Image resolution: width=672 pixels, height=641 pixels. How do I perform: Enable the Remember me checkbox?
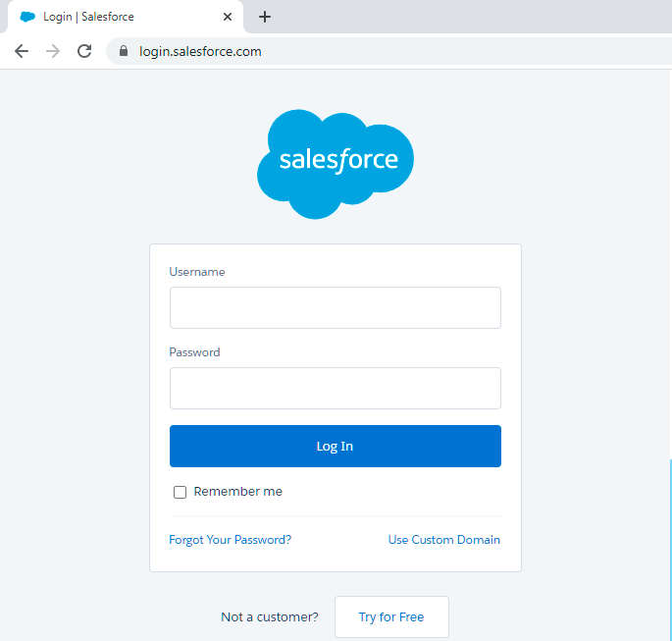point(180,492)
